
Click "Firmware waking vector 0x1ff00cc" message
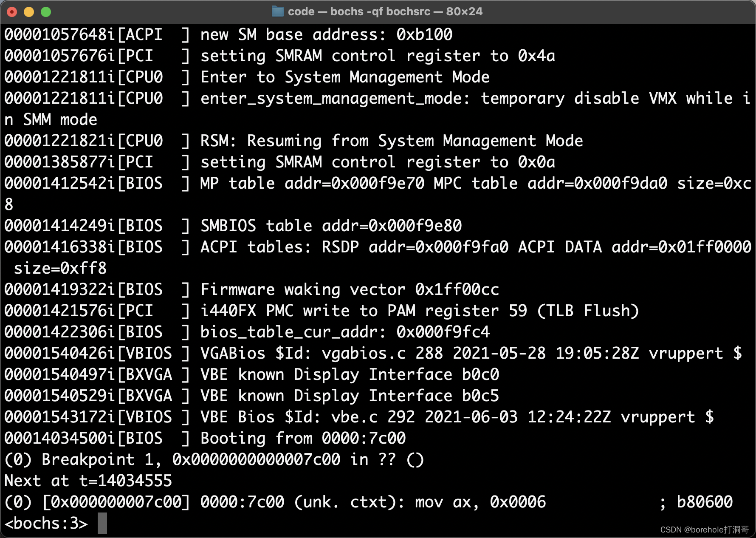pyautogui.click(x=350, y=289)
